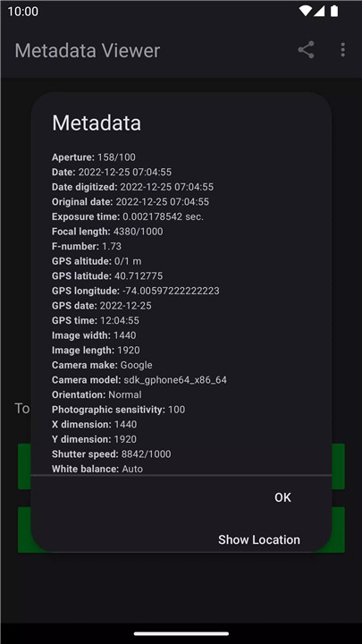362x644 pixels.
Task: Tap the Metadata dialog heading
Action: point(97,123)
